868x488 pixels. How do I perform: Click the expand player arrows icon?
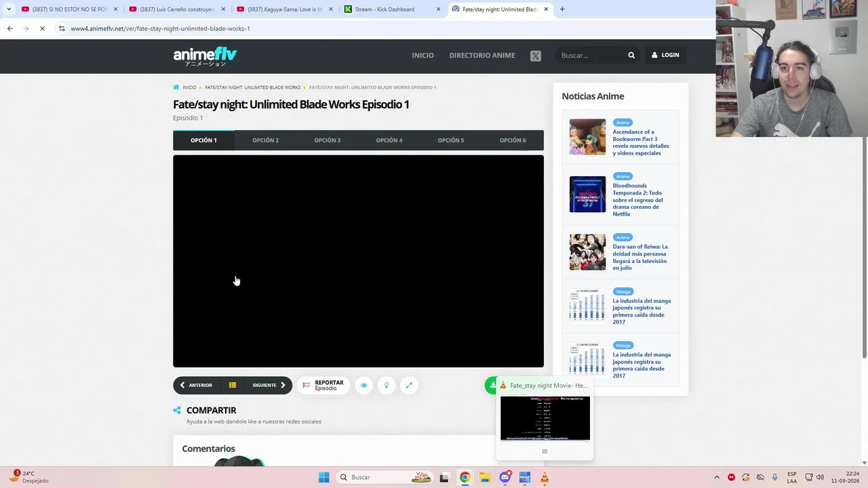(409, 385)
